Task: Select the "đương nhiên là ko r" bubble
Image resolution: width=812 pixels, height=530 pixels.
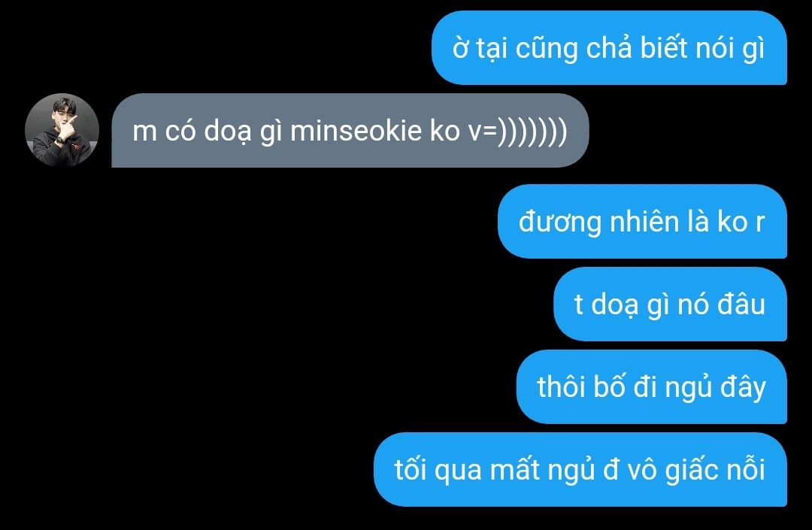Action: coord(642,222)
